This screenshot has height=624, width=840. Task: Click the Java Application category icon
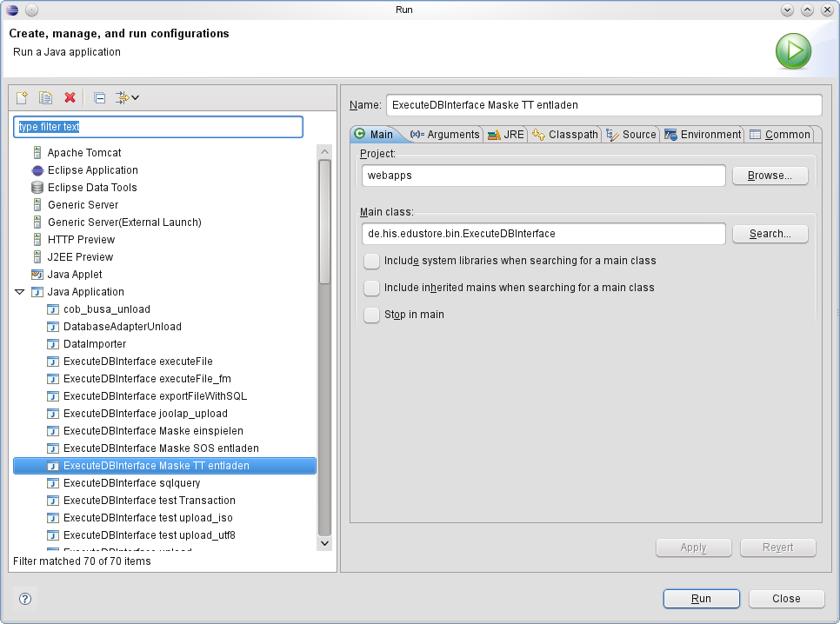(x=37, y=292)
